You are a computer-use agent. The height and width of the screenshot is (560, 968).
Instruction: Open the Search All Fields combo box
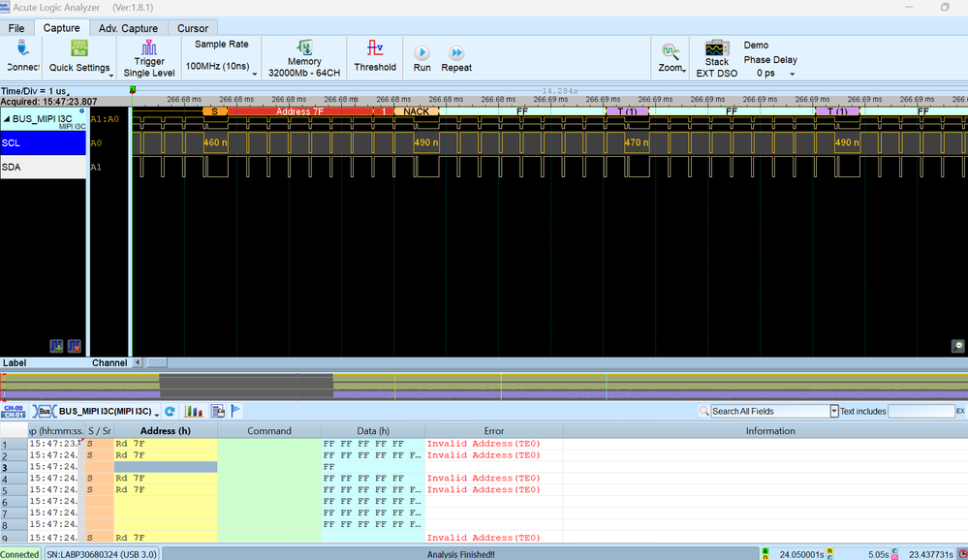[x=774, y=411]
